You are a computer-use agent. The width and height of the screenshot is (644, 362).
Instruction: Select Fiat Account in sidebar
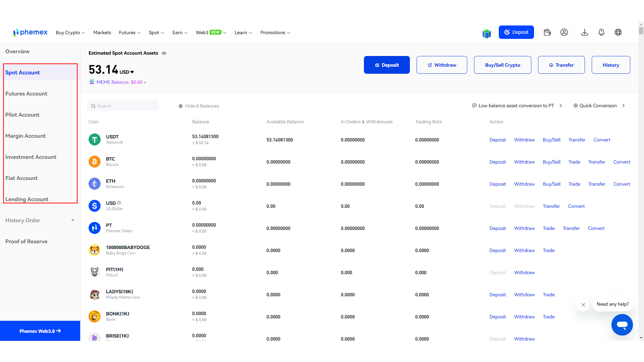21,178
